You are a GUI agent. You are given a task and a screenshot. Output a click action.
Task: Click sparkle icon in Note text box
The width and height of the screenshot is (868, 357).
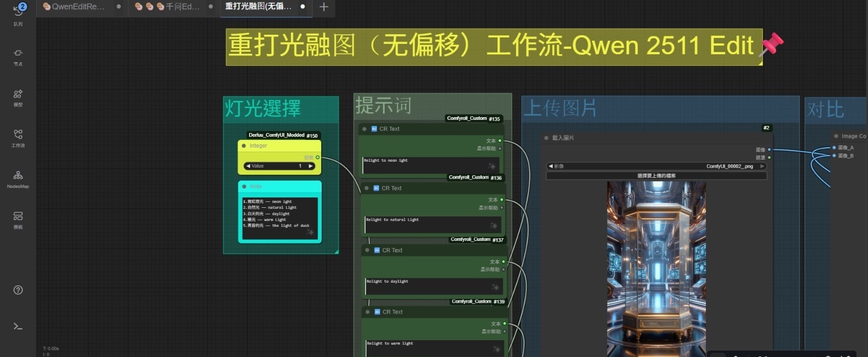click(x=310, y=232)
